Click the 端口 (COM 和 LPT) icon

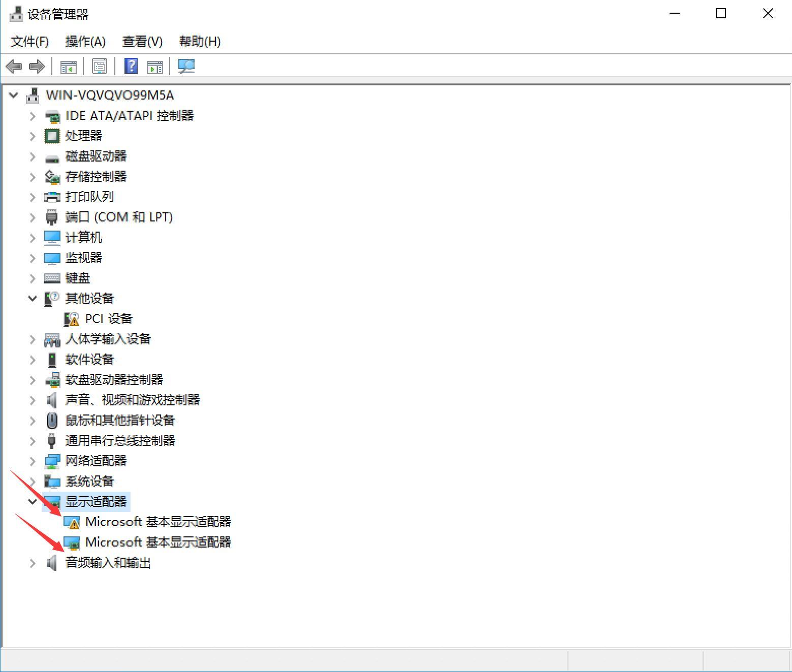52,217
